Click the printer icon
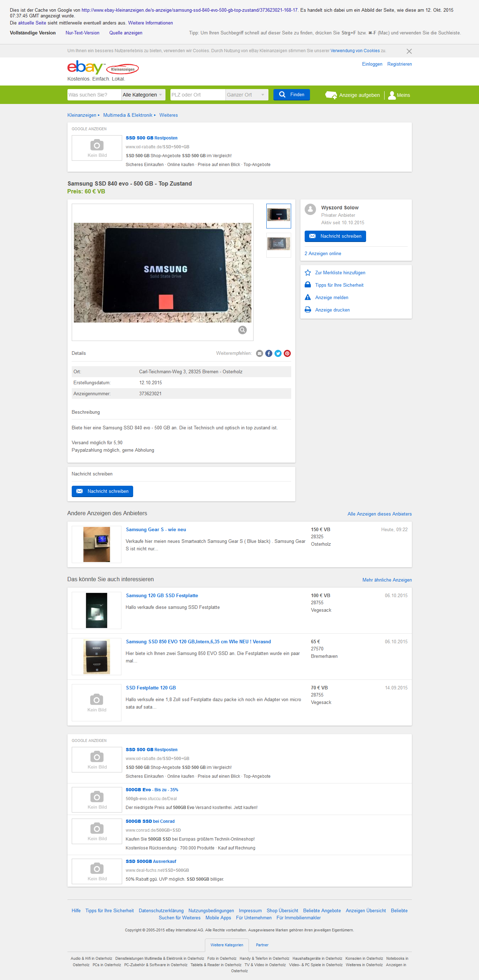 coord(307,310)
